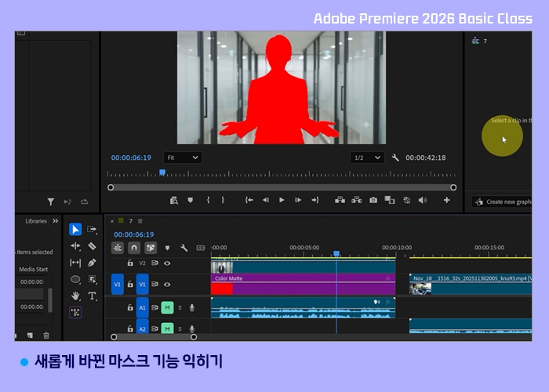Hide V1 track output eye
The image size is (549, 392).
167,284
